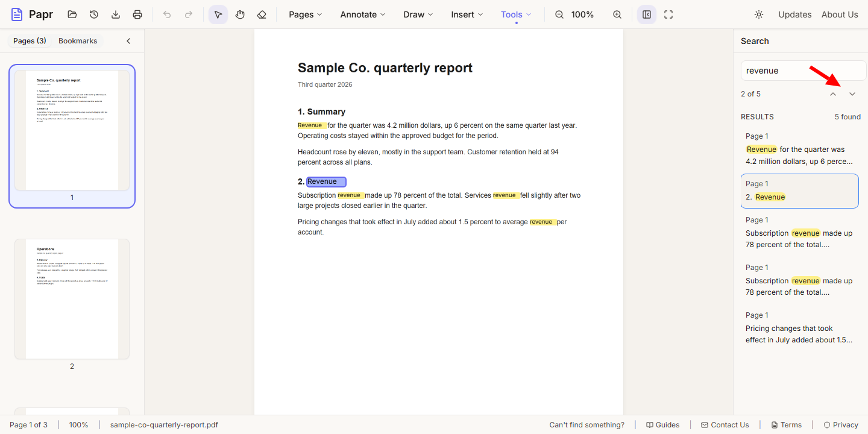Open the About Us page
Screen dimensions: 868x434
840,14
